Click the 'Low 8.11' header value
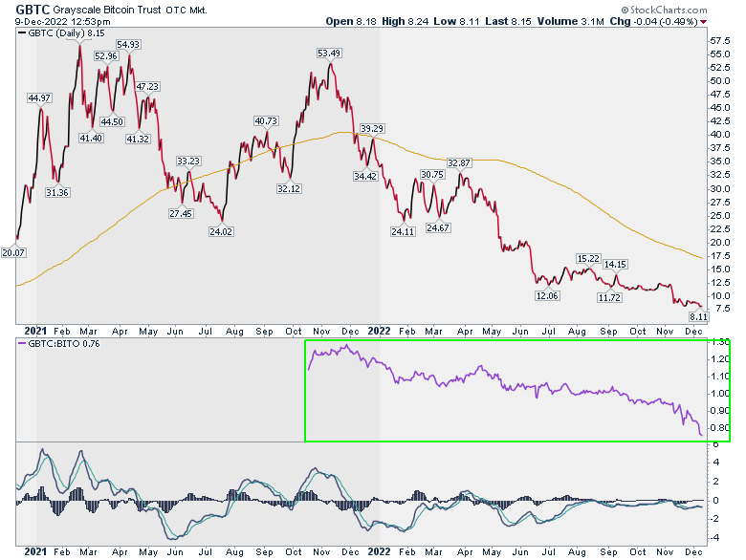Image resolution: width=746 pixels, height=560 pixels. click(456, 21)
